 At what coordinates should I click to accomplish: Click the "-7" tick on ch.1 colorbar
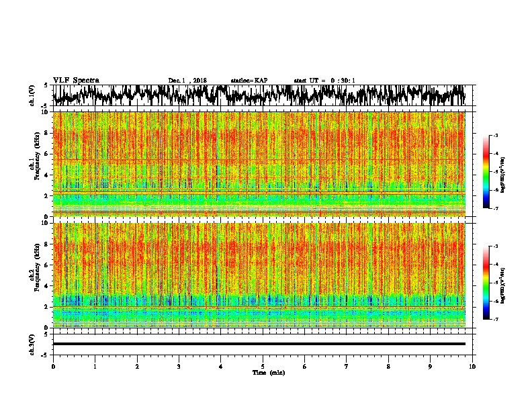click(496, 208)
